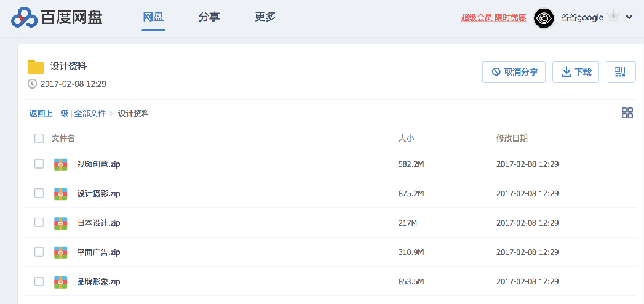Click the 视频创意.zip archive icon
Image resolution: width=644 pixels, height=304 pixels.
tap(60, 164)
